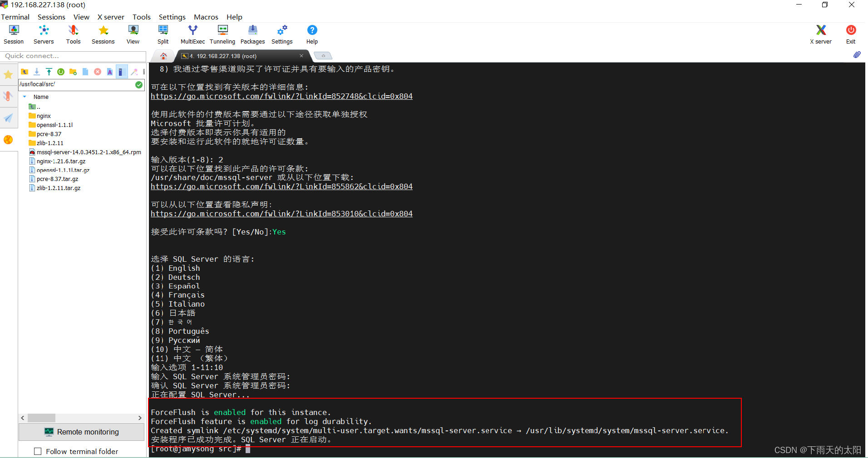Go to parent directory in SFTP toolbar
Screen dimensions: 868x459
25,72
